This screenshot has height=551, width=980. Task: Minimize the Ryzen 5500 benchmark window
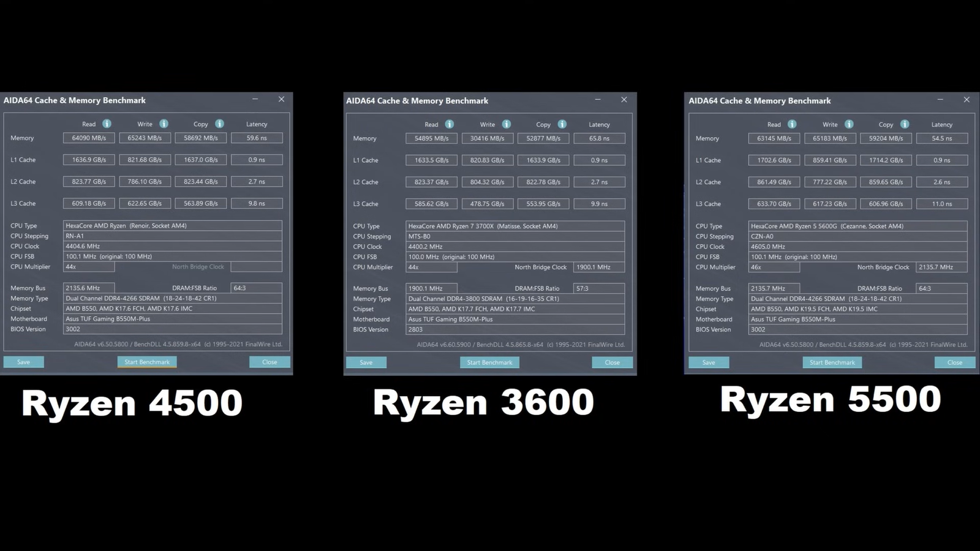(x=940, y=100)
